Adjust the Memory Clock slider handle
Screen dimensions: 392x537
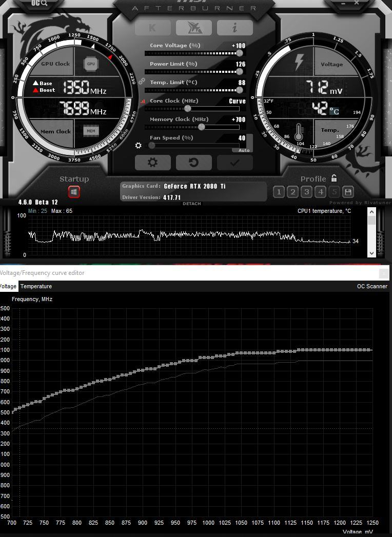pyautogui.click(x=202, y=127)
